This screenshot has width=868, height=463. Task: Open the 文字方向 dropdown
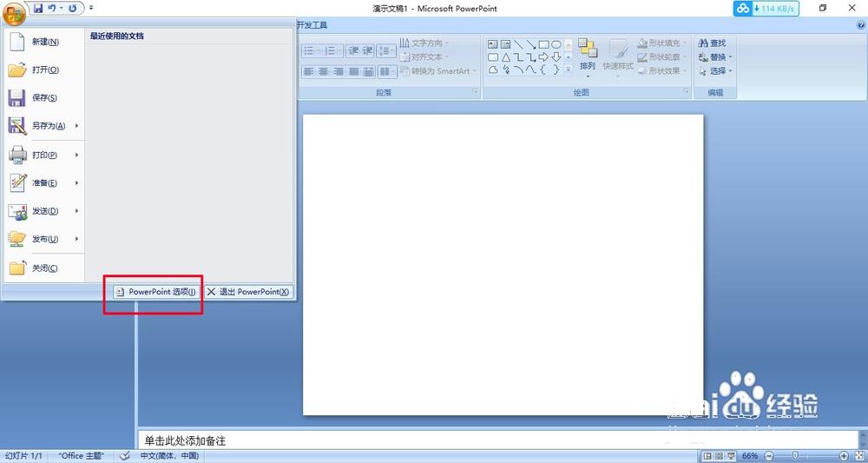click(424, 43)
